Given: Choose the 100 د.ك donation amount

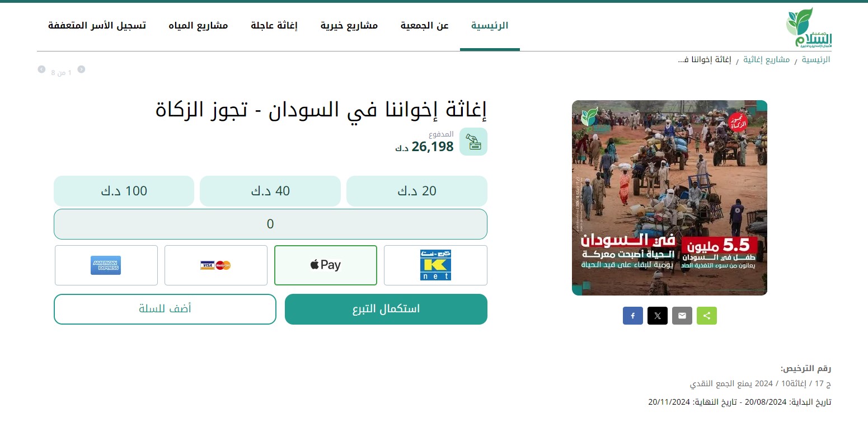Looking at the screenshot, I should pos(124,191).
